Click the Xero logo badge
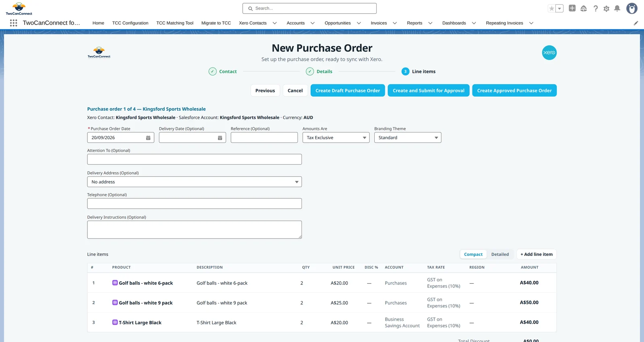Viewport: 644px width, 342px height. [x=549, y=53]
